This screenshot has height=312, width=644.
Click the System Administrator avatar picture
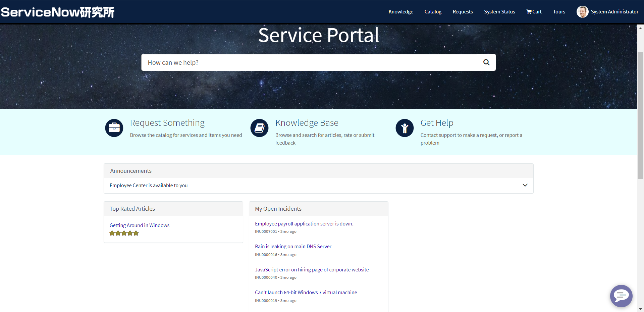click(583, 11)
